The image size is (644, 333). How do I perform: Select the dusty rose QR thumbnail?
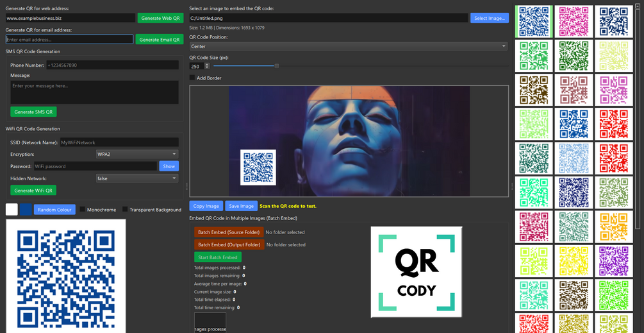click(x=574, y=90)
